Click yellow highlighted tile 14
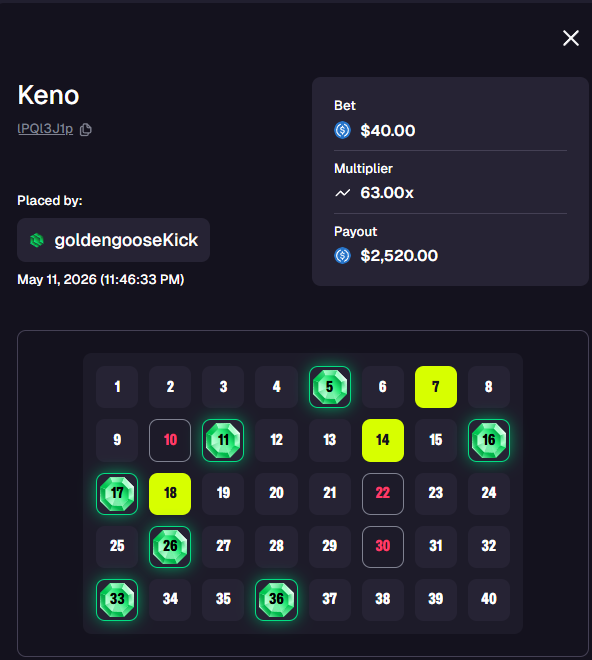This screenshot has width=592, height=660. [x=383, y=440]
